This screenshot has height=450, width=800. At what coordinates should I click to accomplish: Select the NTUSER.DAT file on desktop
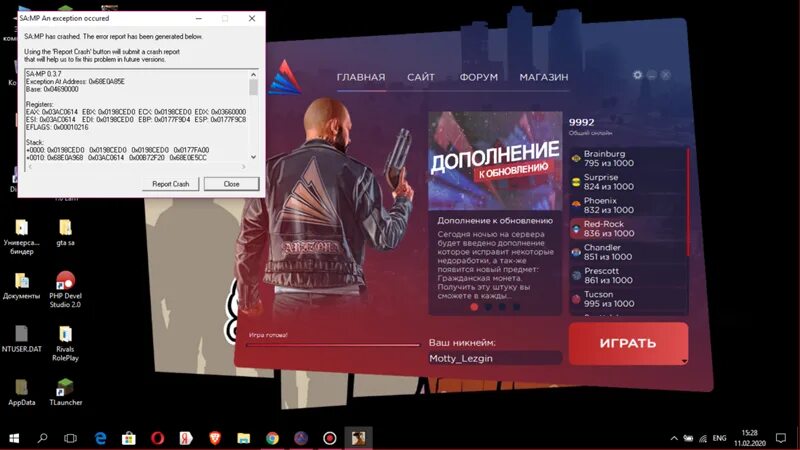pos(21,339)
